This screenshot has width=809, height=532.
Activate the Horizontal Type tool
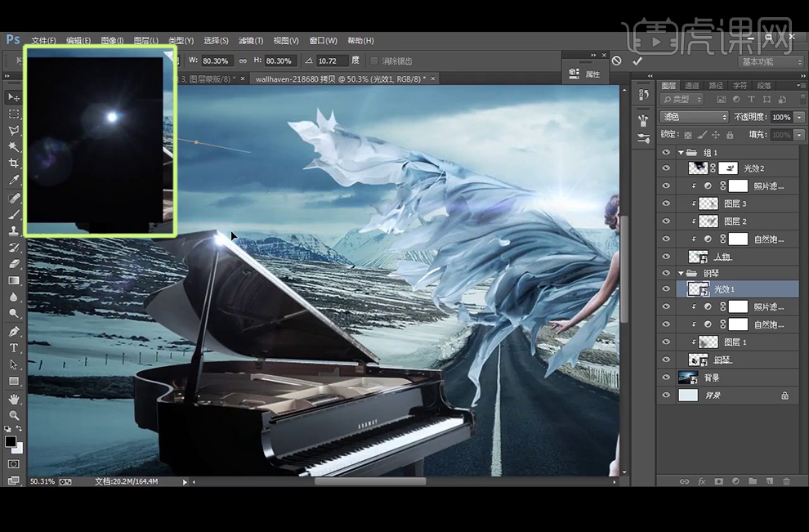(13, 348)
